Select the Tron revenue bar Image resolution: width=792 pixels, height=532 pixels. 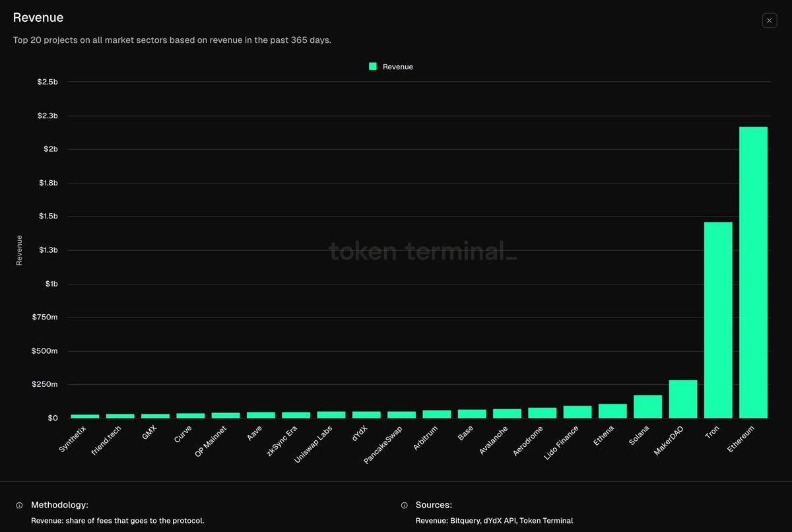718,319
